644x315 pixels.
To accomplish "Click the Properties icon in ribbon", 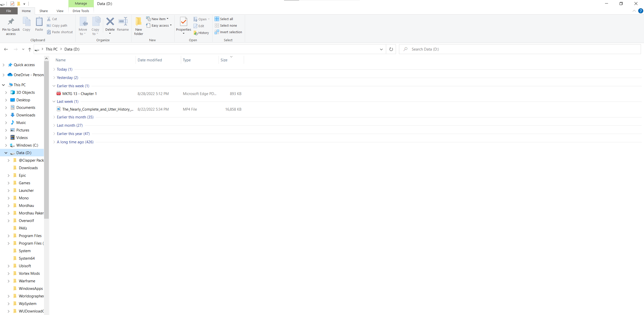I will [184, 22].
